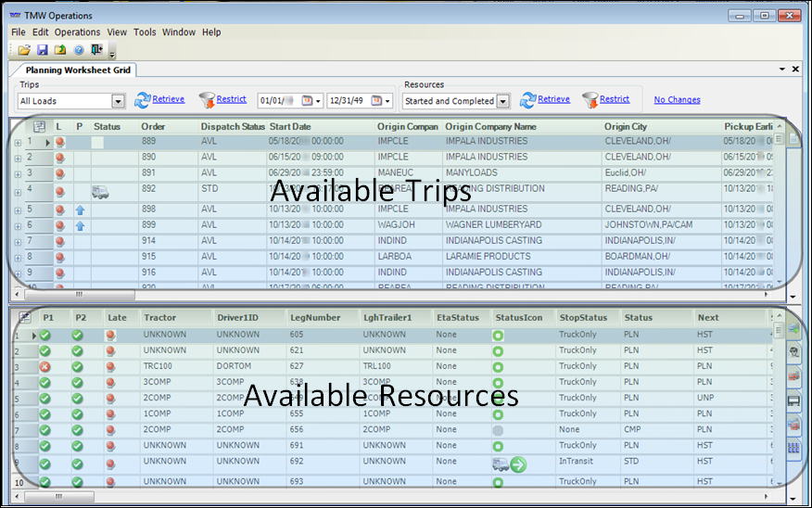Screen dimensions: 812x508
Task: Click Retrieve link in the Trips section
Action: click(168, 99)
